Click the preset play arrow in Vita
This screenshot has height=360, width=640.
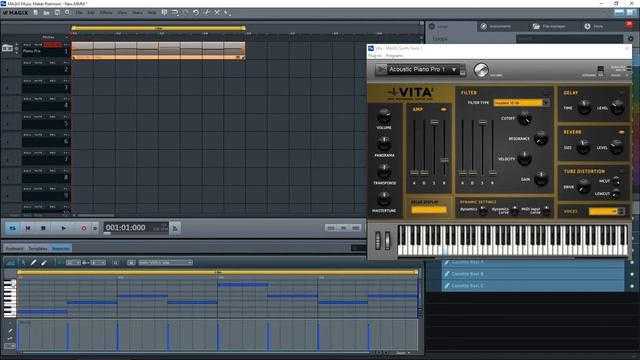(x=381, y=69)
